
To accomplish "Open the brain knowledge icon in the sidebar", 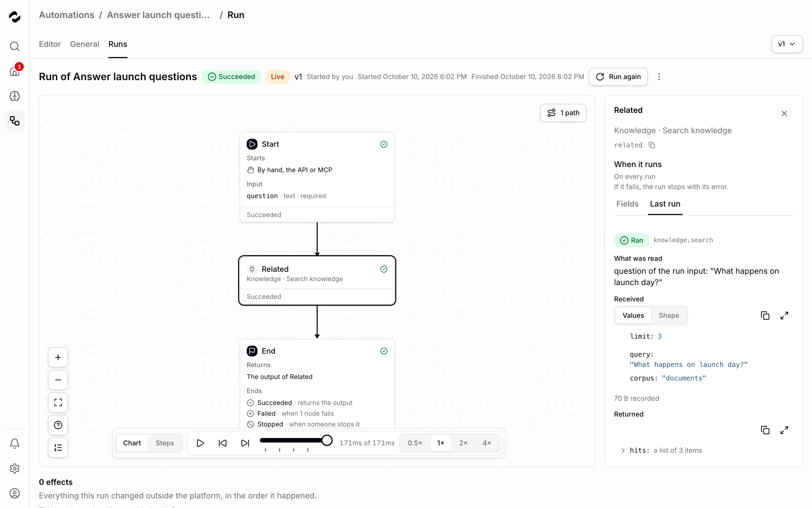I will (x=14, y=96).
